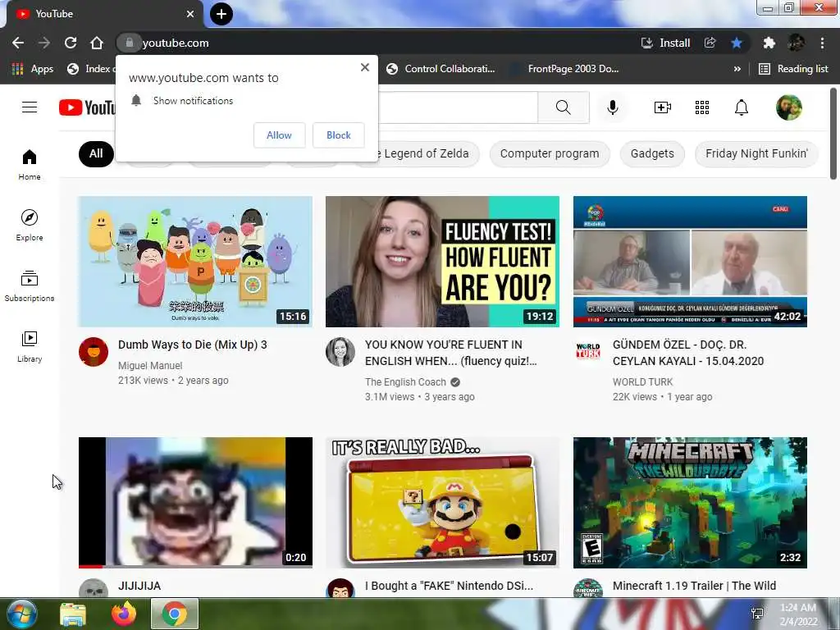
Task: Open Create video camera icon
Action: tap(663, 107)
